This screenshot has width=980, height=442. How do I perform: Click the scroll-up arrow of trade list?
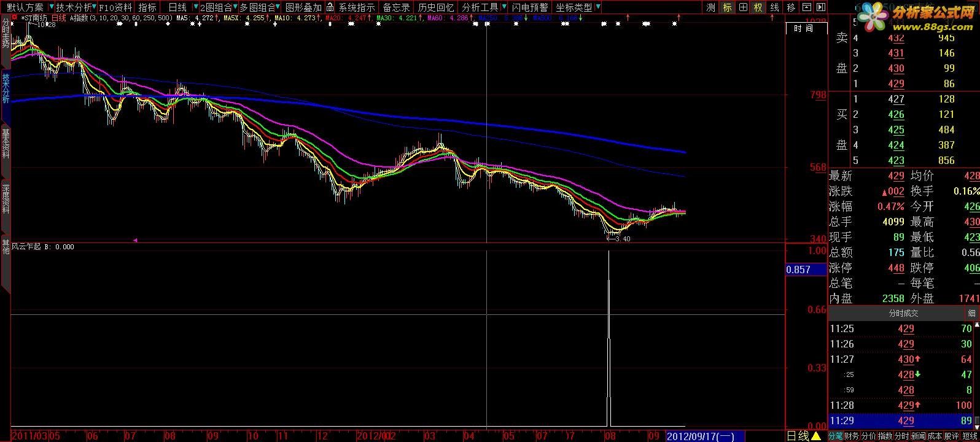pyautogui.click(x=976, y=324)
